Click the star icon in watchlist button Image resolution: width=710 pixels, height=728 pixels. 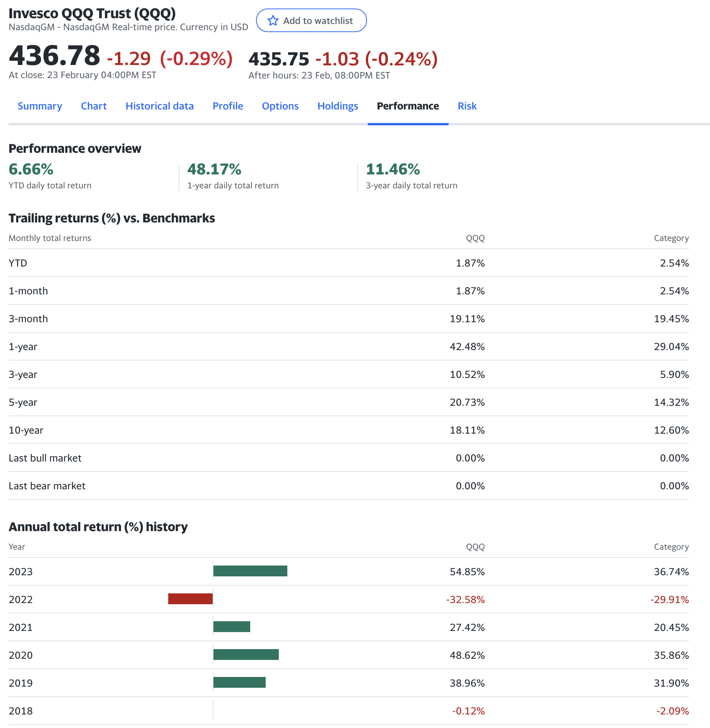pos(273,21)
